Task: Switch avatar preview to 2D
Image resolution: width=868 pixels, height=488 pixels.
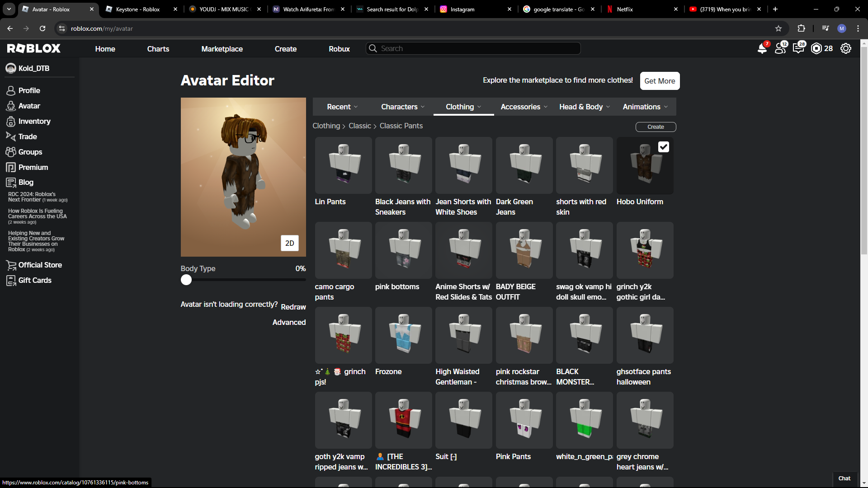Action: pyautogui.click(x=290, y=243)
